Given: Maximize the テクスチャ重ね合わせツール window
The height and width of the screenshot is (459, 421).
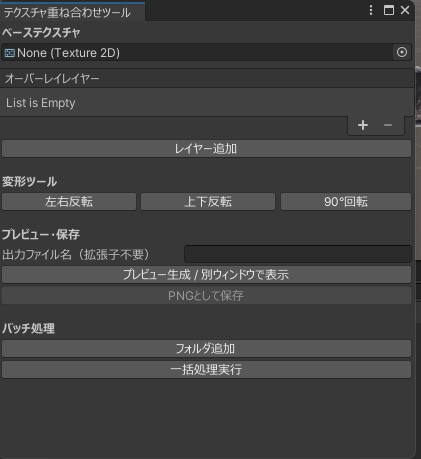Looking at the screenshot, I should tap(389, 10).
